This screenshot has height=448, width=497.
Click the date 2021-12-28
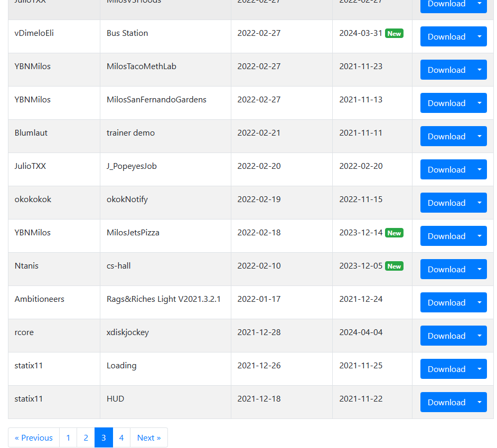[259, 332]
